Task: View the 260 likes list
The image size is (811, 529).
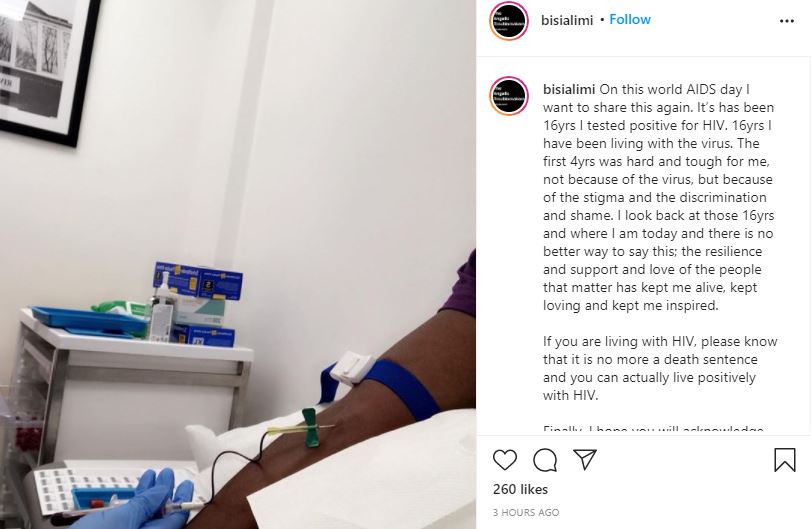Action: [520, 489]
